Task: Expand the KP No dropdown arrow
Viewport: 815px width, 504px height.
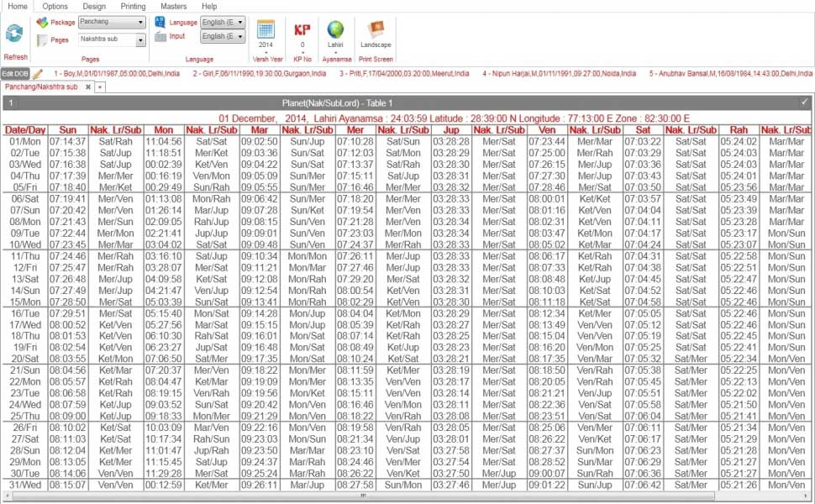Action: click(302, 52)
